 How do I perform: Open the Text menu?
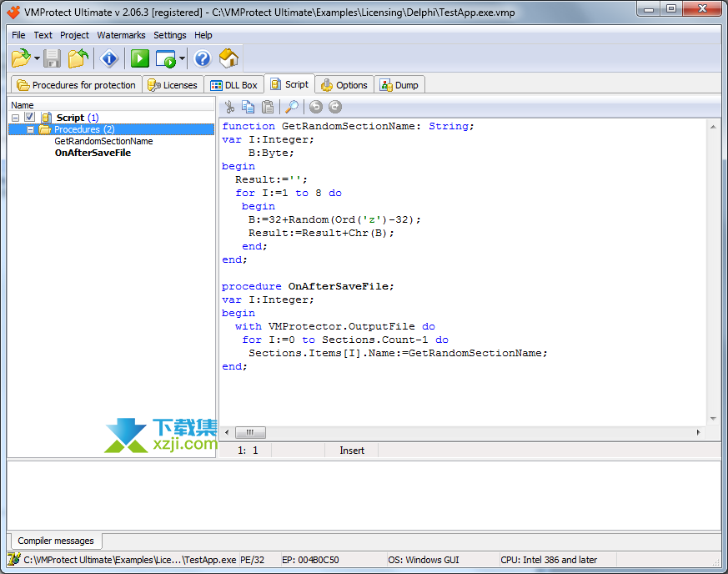(x=43, y=35)
